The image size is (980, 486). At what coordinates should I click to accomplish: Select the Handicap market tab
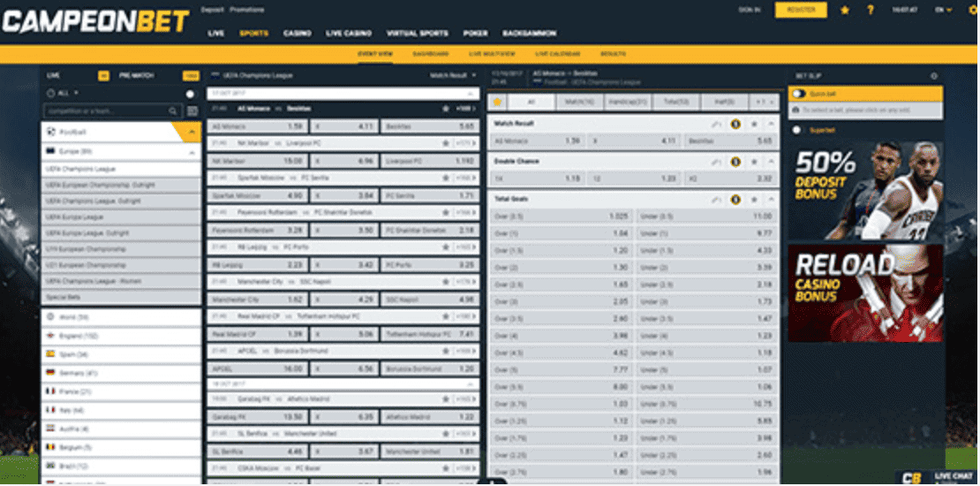(x=628, y=102)
